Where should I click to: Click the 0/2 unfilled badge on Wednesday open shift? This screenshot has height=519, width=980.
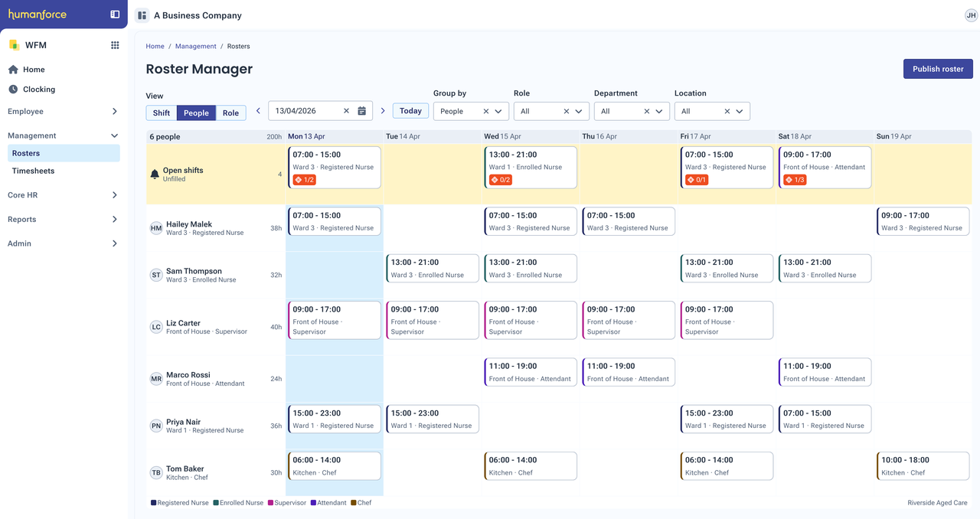pyautogui.click(x=500, y=180)
